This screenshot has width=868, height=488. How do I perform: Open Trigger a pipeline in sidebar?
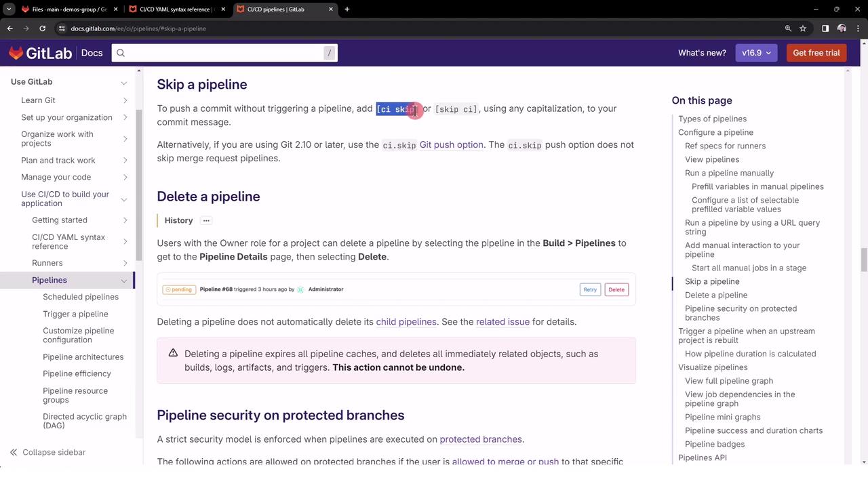pyautogui.click(x=75, y=314)
